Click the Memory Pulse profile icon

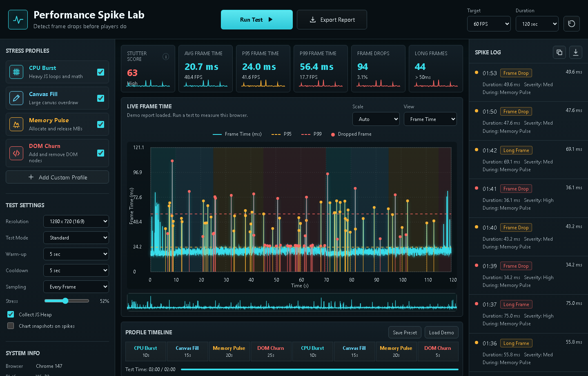point(16,124)
